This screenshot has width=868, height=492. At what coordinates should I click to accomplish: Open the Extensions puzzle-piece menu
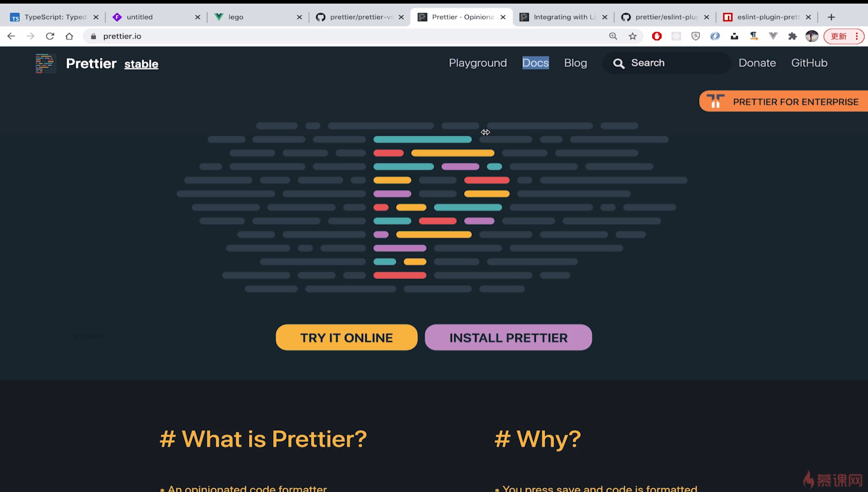point(792,36)
